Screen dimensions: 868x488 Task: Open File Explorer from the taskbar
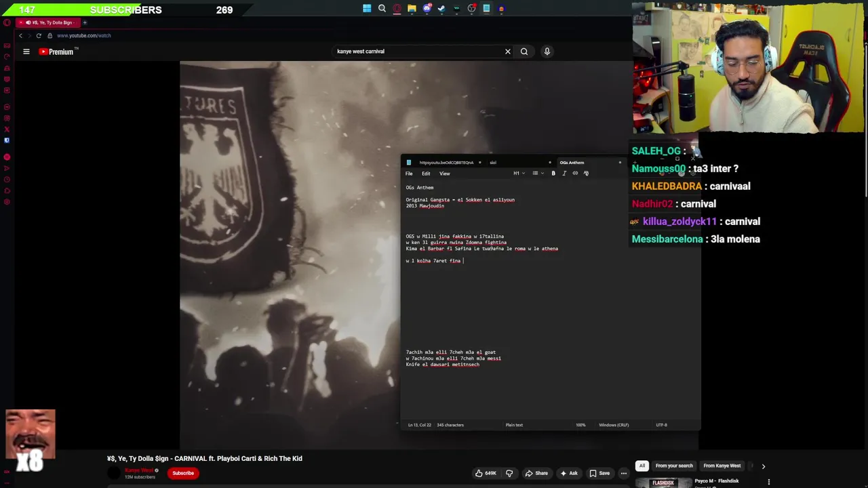412,9
